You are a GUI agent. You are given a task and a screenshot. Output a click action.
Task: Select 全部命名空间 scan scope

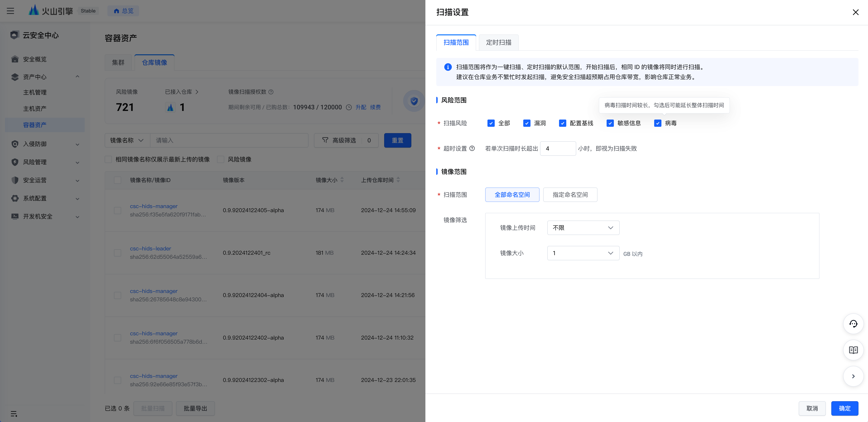[512, 195]
